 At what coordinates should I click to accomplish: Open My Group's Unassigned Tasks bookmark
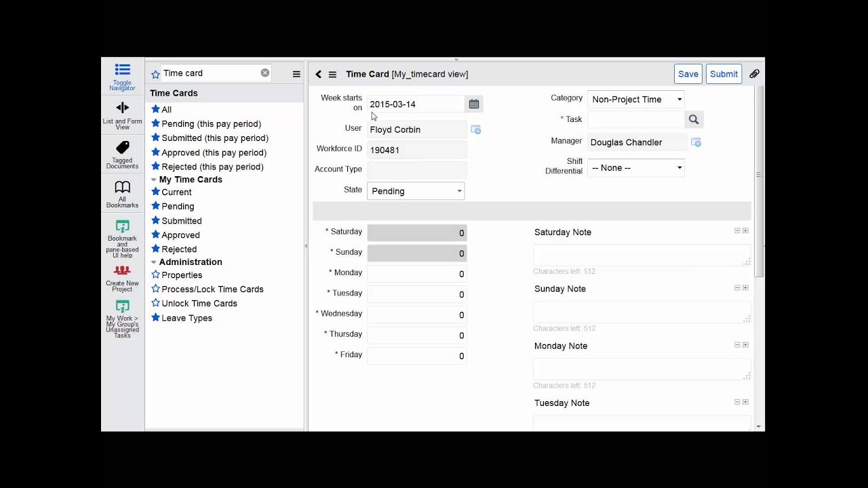(122, 319)
